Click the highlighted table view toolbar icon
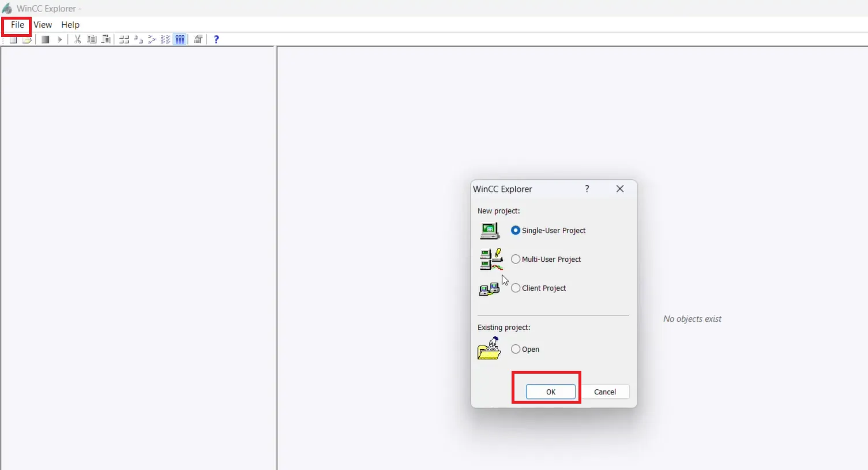The height and width of the screenshot is (470, 868). 180,39
